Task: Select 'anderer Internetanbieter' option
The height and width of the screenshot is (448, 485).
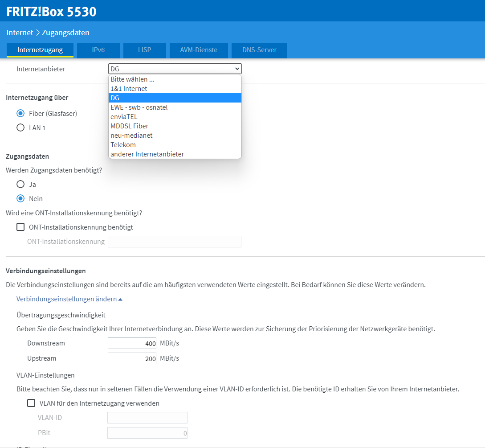Action: coord(175,154)
